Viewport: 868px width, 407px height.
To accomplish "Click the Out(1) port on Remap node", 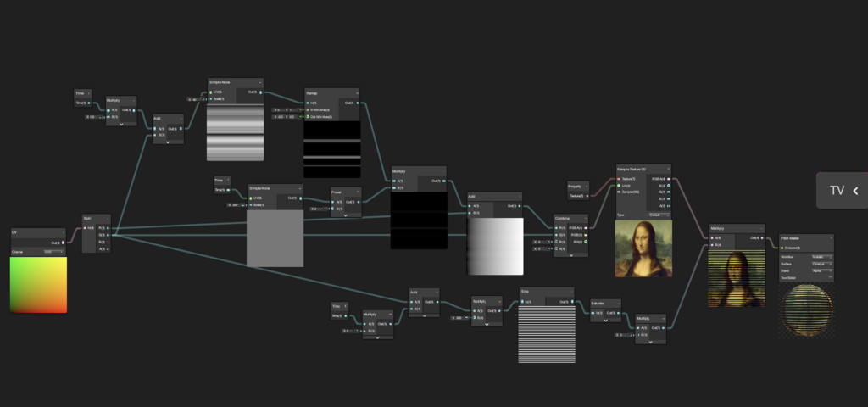I will 359,103.
